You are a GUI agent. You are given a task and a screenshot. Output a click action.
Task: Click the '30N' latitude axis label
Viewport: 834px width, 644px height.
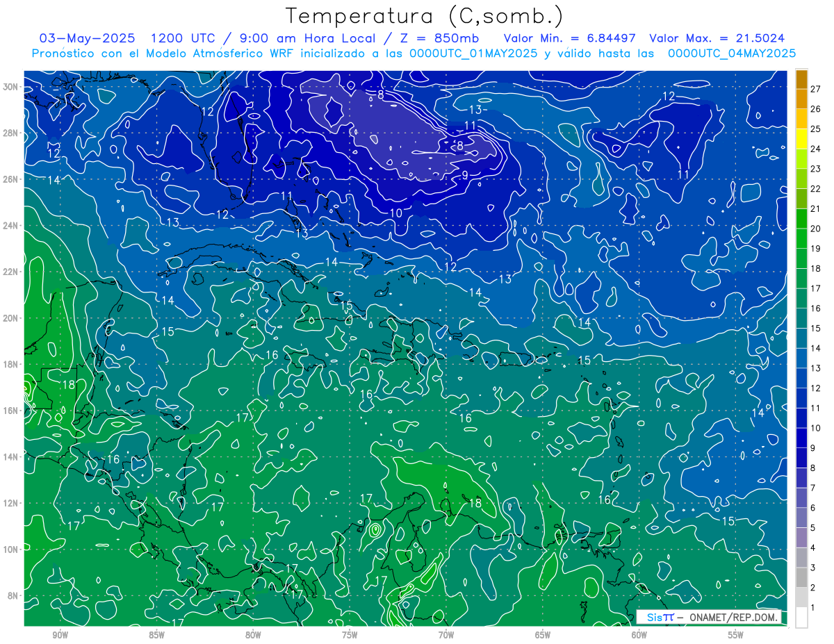coord(10,87)
